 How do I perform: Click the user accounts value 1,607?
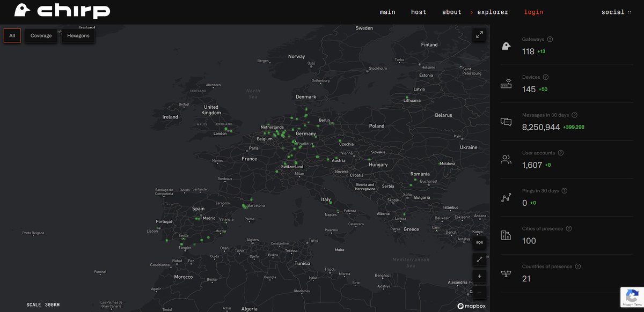coord(532,165)
